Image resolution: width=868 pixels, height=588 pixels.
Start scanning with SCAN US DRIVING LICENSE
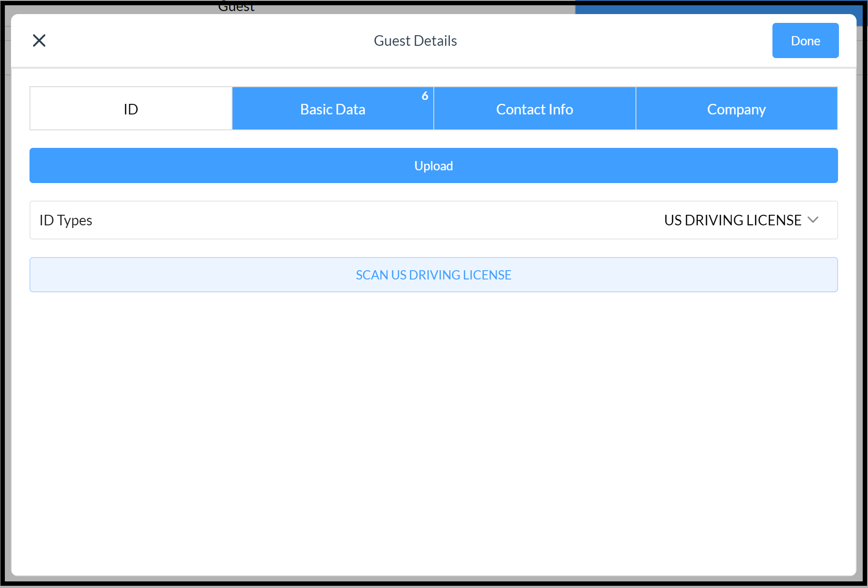[x=433, y=274]
